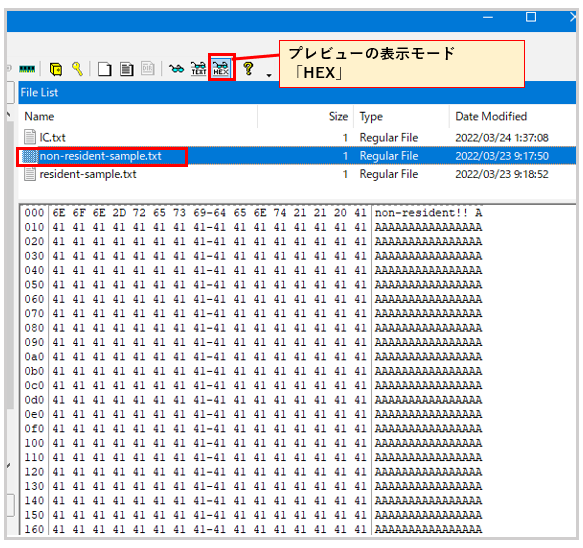Select file IC.txt in list

click(52, 138)
